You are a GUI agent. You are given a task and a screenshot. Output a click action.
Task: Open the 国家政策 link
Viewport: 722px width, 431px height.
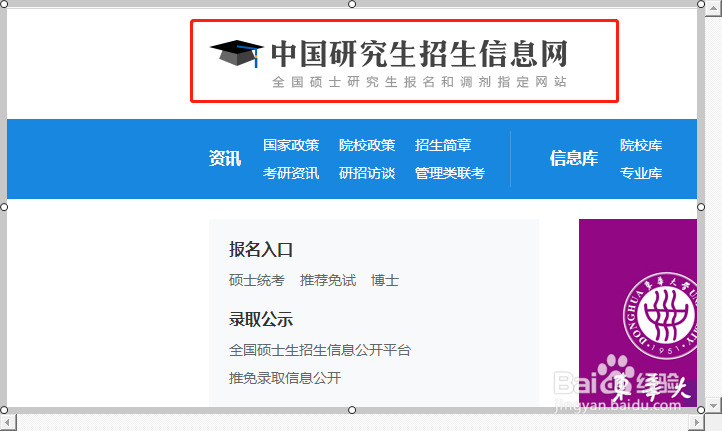point(291,145)
